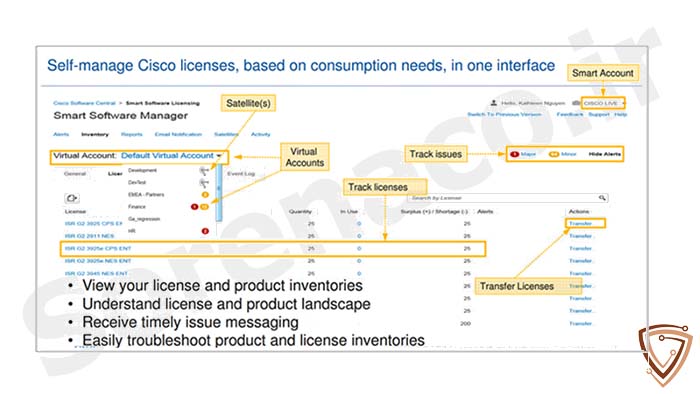Viewport: 700px width, 394px height.
Task: Click the Major alerts filter text
Action: point(528,154)
